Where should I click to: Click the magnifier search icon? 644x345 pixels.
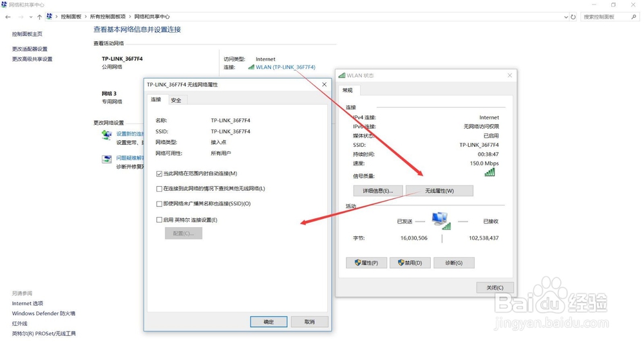(x=634, y=17)
